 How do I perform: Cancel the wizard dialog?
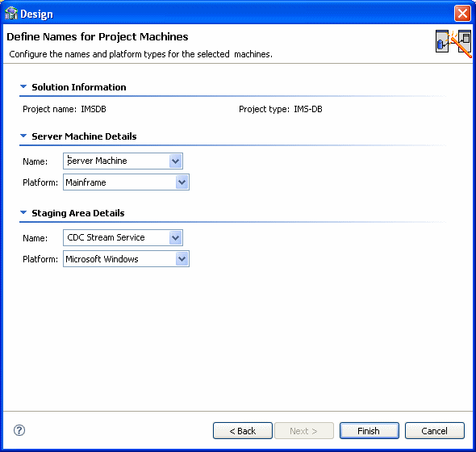[435, 431]
